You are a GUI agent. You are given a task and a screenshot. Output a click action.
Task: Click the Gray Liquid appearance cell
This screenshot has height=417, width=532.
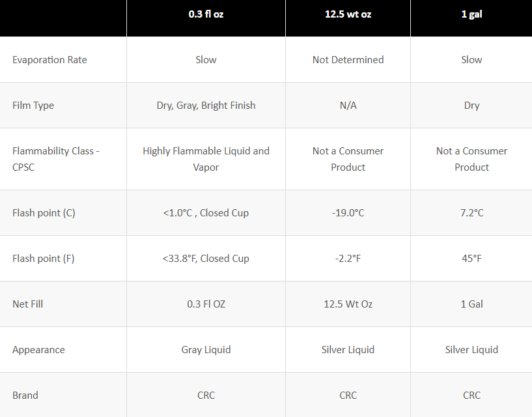pos(206,350)
